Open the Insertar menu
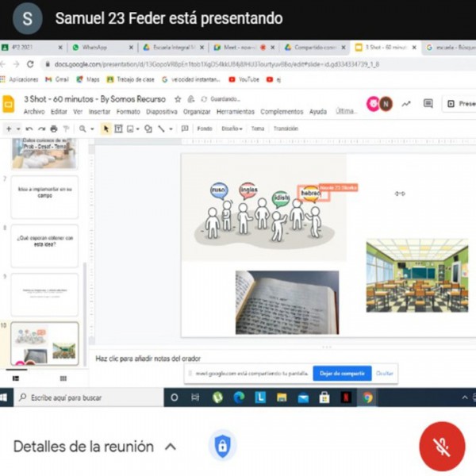This screenshot has width=476, height=476. (99, 112)
